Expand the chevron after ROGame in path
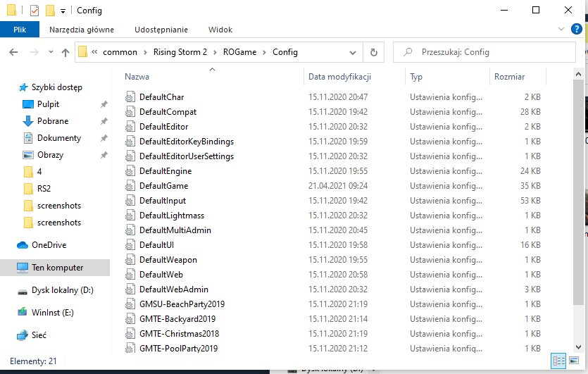This screenshot has width=588, height=374. (x=264, y=53)
